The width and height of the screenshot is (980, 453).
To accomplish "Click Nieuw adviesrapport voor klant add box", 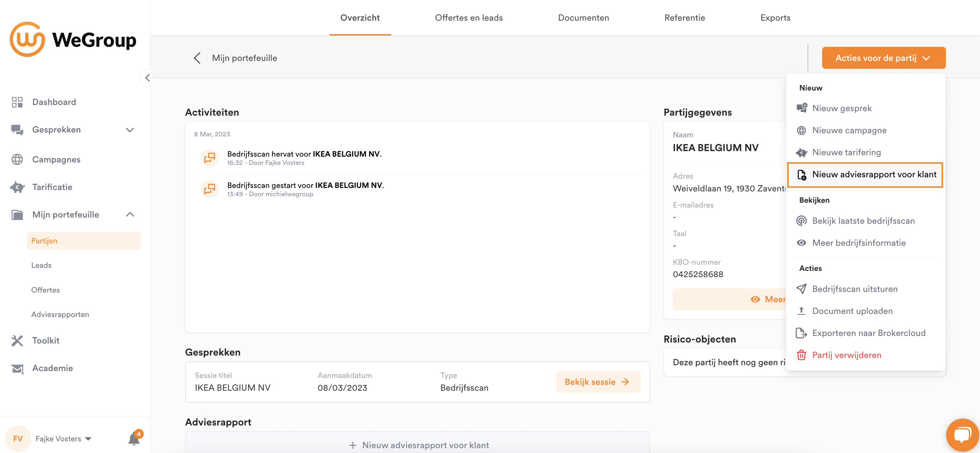I will [418, 442].
